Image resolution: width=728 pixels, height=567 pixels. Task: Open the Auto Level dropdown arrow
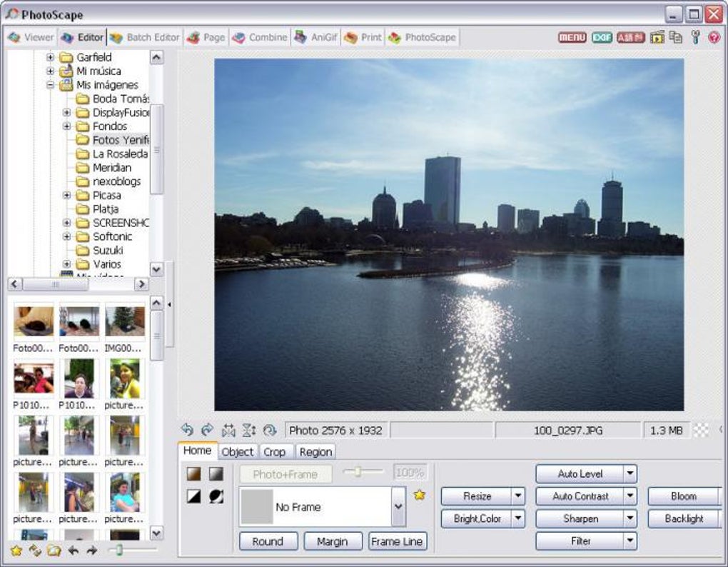pyautogui.click(x=630, y=473)
